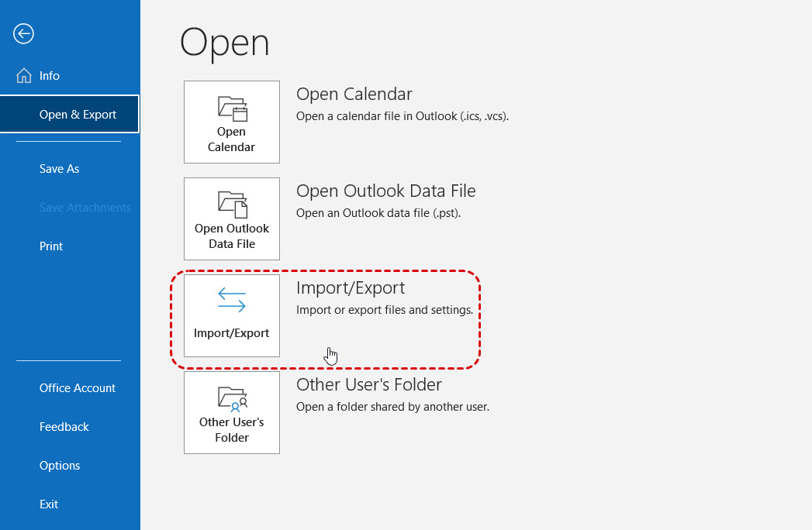Choose Save As from sidebar
This screenshot has height=530, width=812.
[x=60, y=169]
